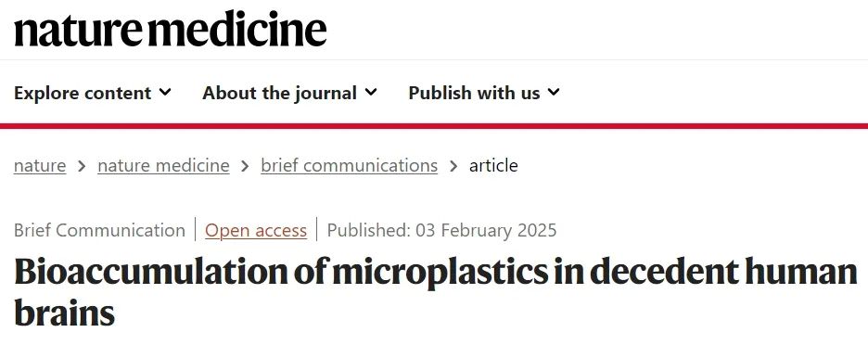Expand the chevron beside About the journal
Screen dimensions: 868x345
point(371,92)
